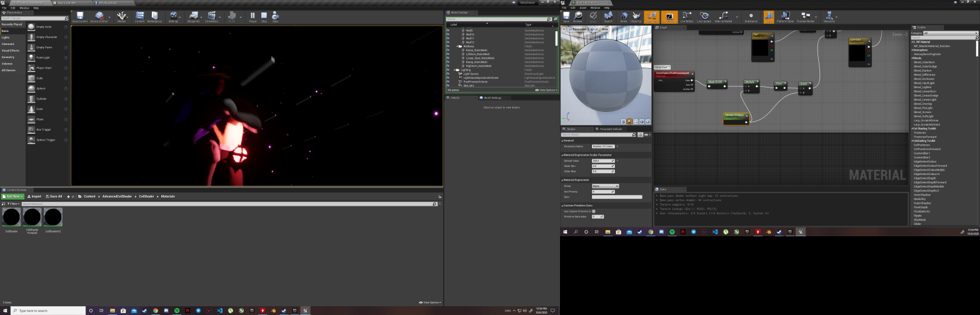
Task: Open Platform Stats in material editor
Action: [785, 17]
